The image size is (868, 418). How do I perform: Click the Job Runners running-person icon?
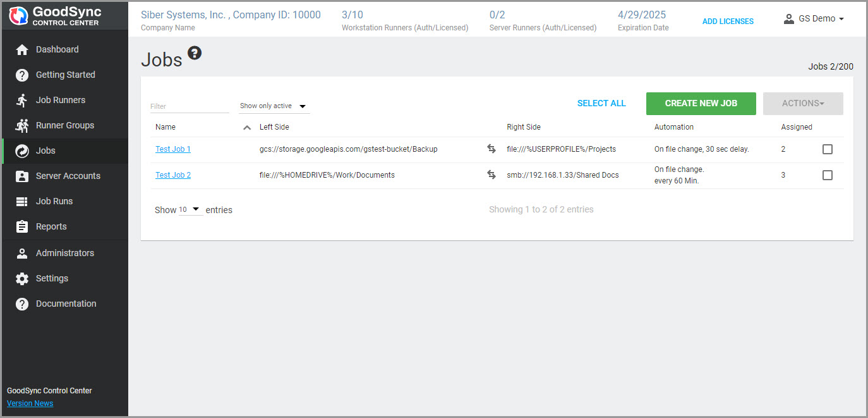pos(22,100)
